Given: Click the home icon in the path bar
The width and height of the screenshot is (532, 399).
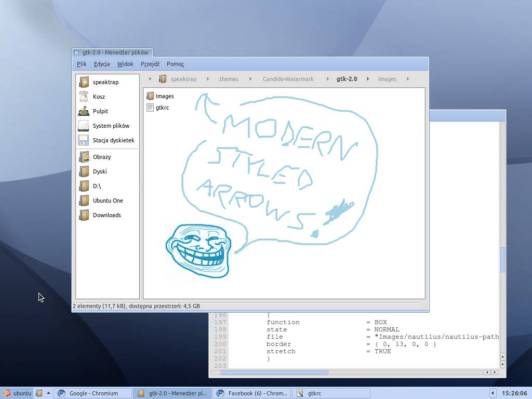Looking at the screenshot, I should (163, 79).
